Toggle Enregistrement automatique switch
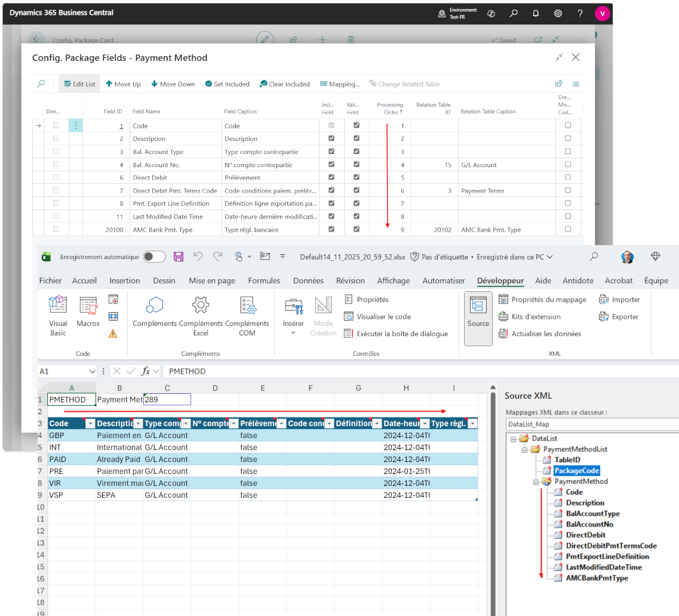This screenshot has width=679, height=616. (x=154, y=257)
